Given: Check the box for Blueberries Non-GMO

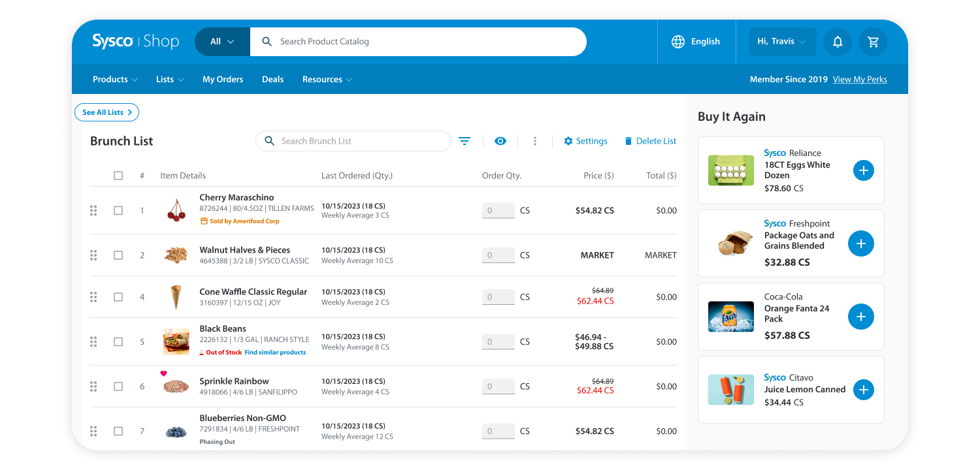Looking at the screenshot, I should (118, 431).
